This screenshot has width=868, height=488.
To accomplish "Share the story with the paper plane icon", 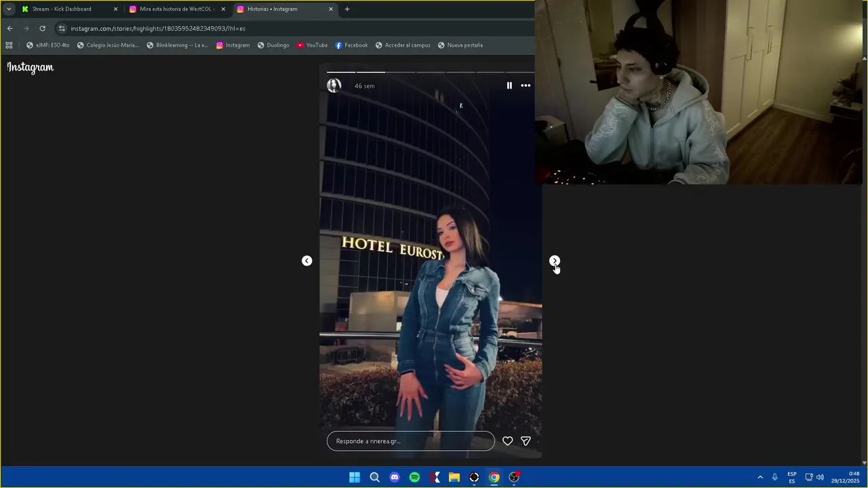I will coord(526,441).
